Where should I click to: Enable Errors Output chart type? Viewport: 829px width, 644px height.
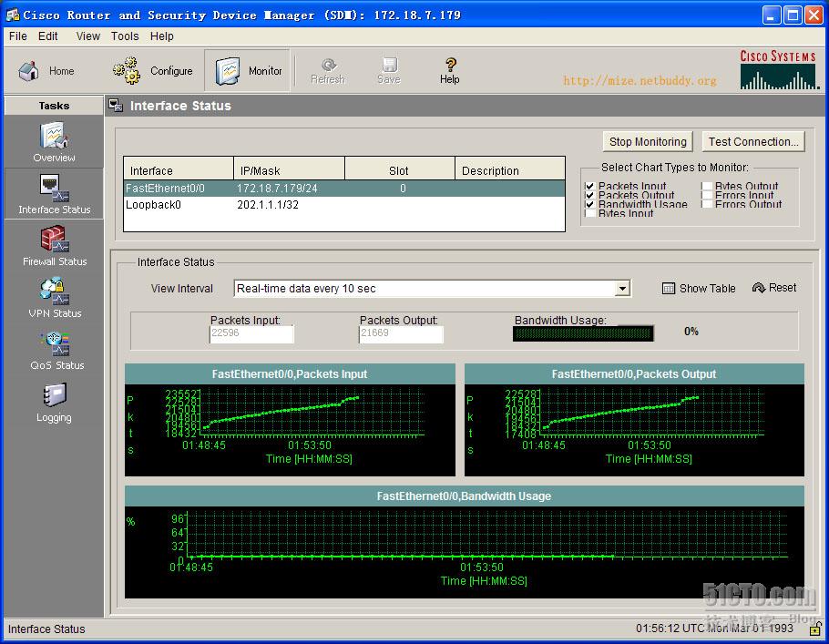[706, 204]
